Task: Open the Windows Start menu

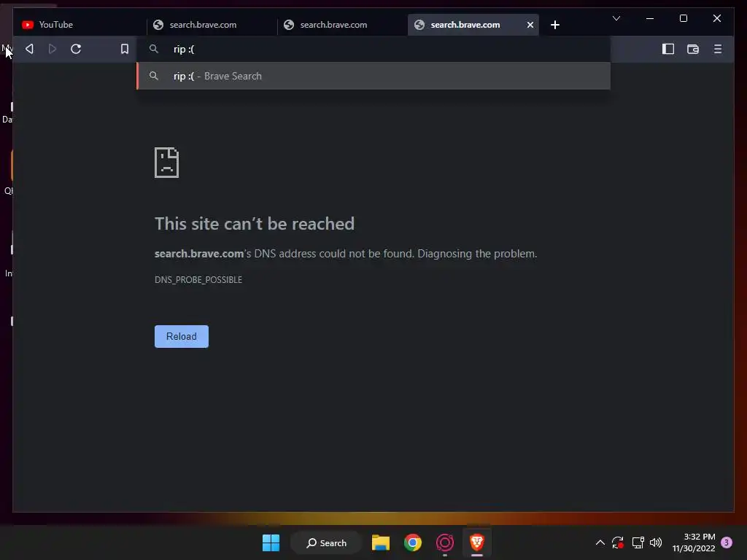Action: tap(271, 542)
